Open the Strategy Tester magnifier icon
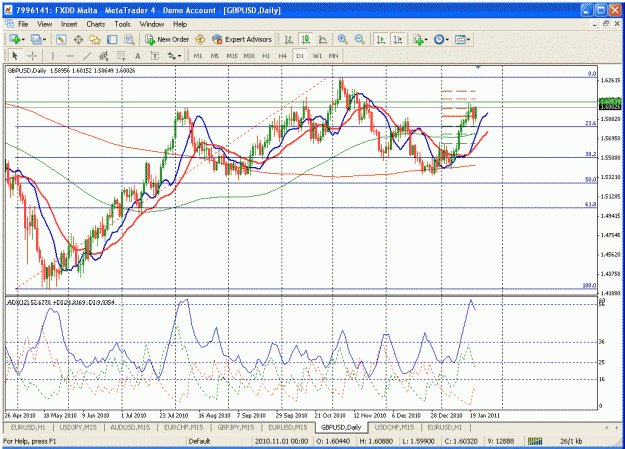The width and height of the screenshot is (625, 449). [129, 39]
